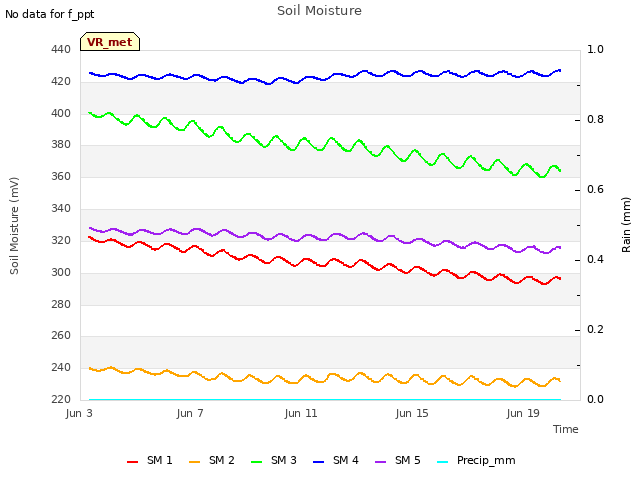
Task: Click the 220 left-axis tick label
Action: click(61, 400)
